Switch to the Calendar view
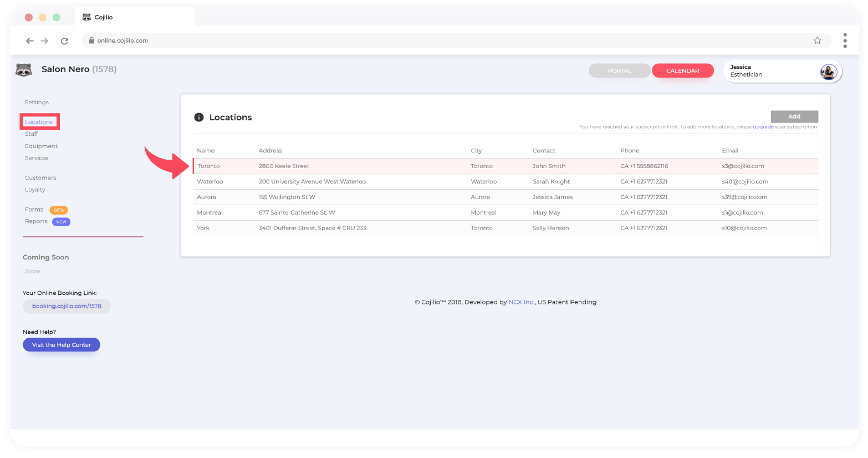 pos(682,71)
